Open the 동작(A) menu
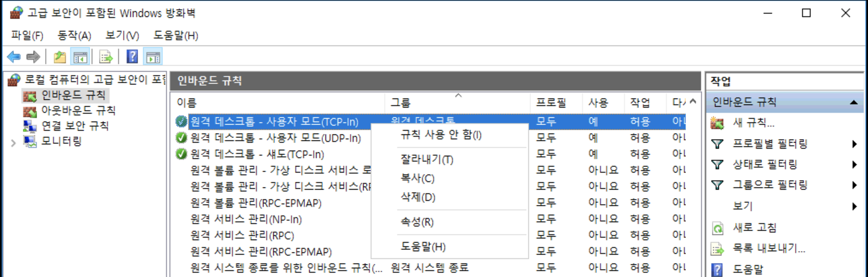Screen dimensions: 868x277 point(74,35)
